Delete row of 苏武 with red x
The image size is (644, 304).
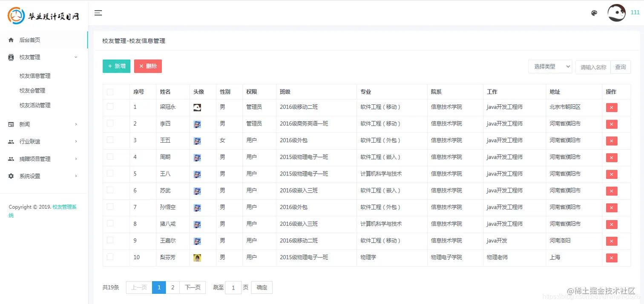612,191
